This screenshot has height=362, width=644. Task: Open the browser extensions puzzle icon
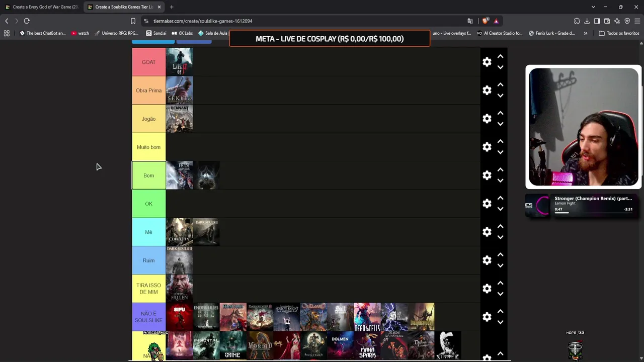(577, 21)
